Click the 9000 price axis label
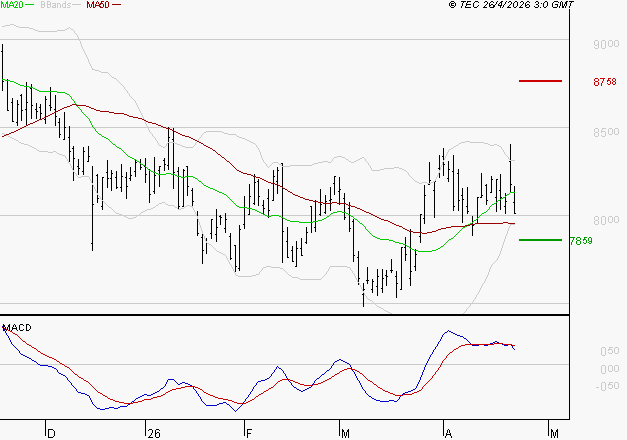The width and height of the screenshot is (627, 440). coord(606,44)
